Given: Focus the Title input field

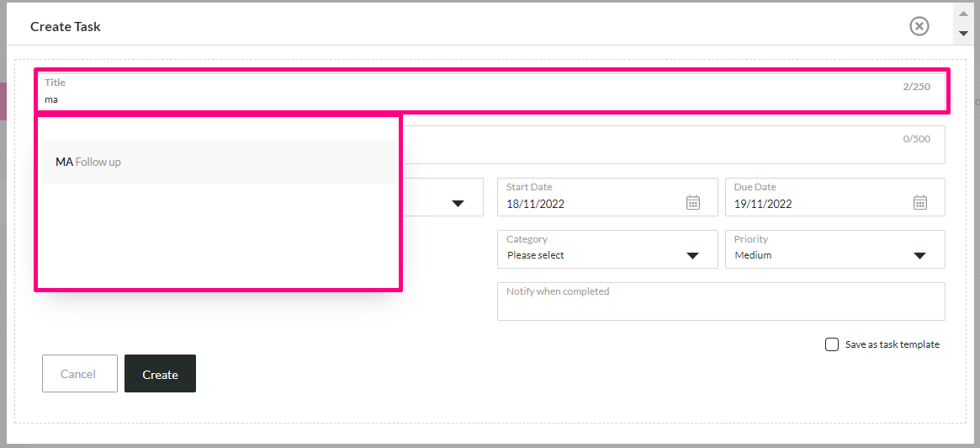Looking at the screenshot, I should click(492, 91).
